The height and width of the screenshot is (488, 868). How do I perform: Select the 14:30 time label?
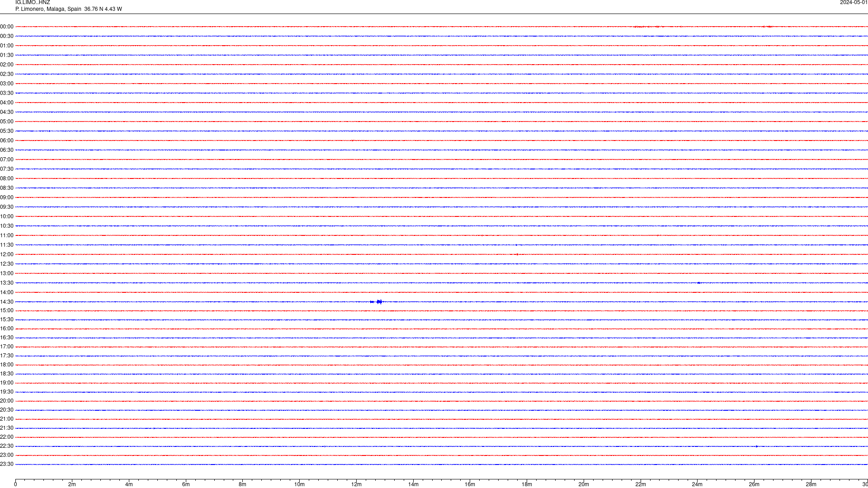click(7, 302)
